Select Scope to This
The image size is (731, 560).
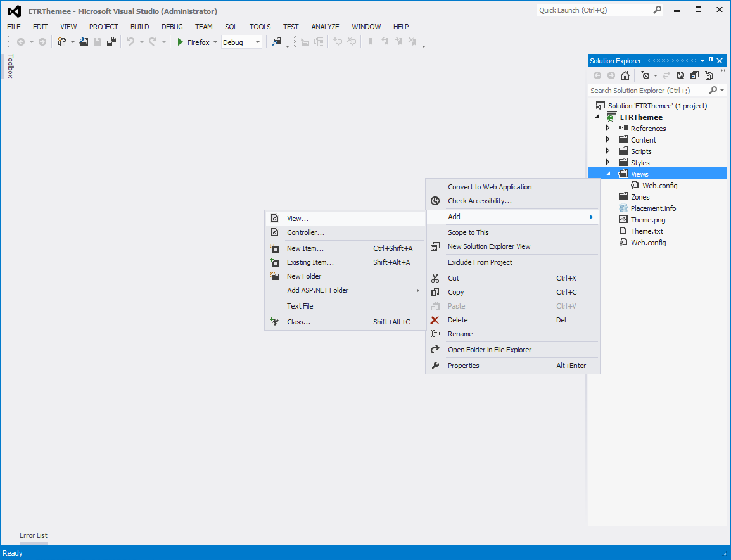[512, 232]
